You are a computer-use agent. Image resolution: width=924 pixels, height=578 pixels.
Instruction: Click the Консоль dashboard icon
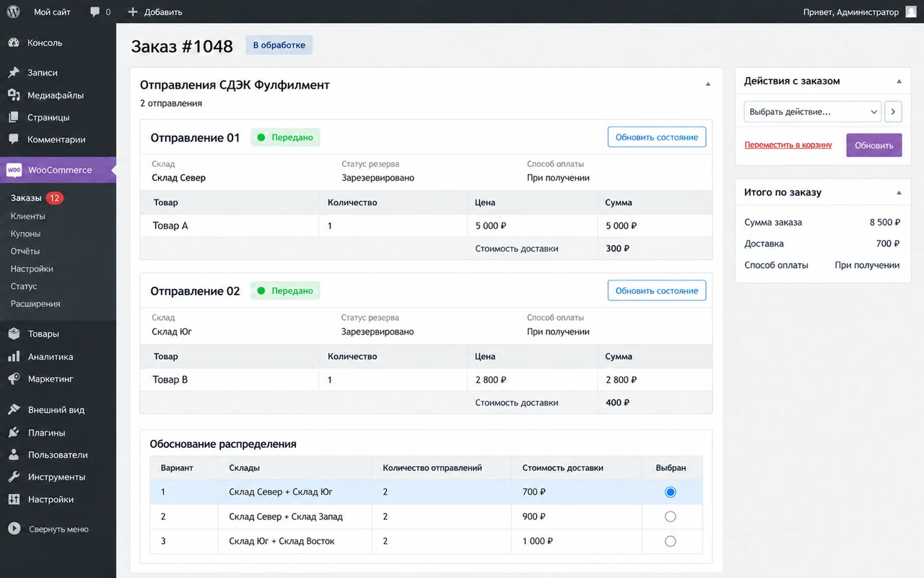[x=14, y=43]
